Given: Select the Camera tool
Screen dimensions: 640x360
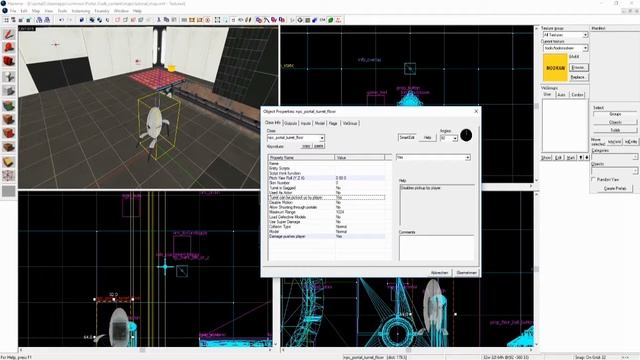Looking at the screenshot, I should click(x=9, y=62).
